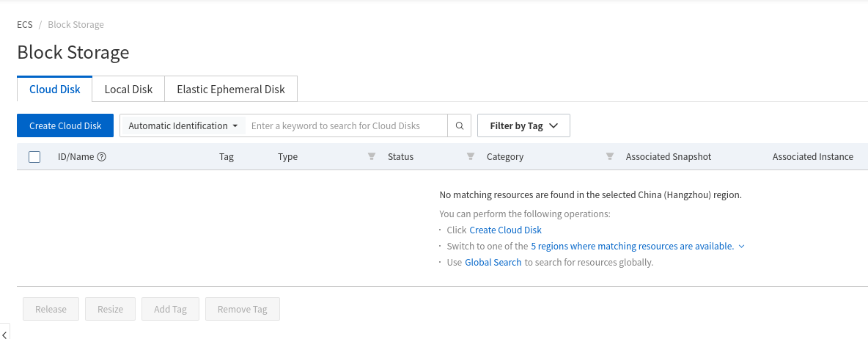Follow the Global Search link
The width and height of the screenshot is (868, 339).
coord(493,262)
